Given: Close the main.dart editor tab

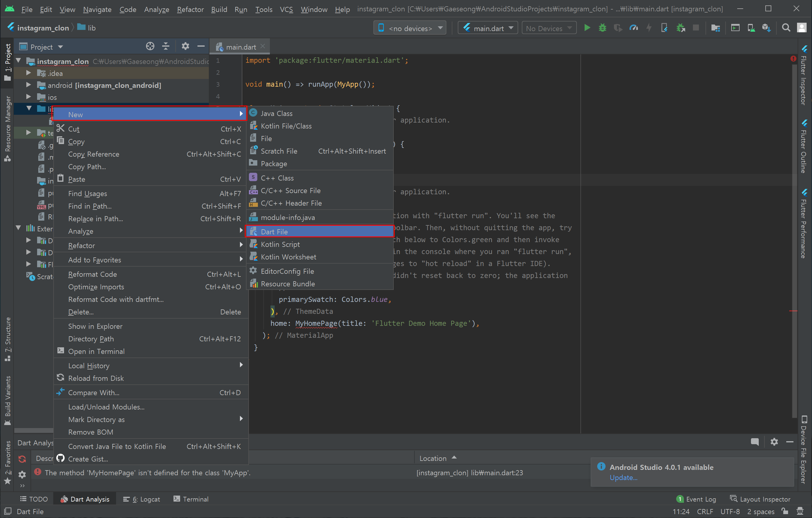Looking at the screenshot, I should [x=263, y=46].
